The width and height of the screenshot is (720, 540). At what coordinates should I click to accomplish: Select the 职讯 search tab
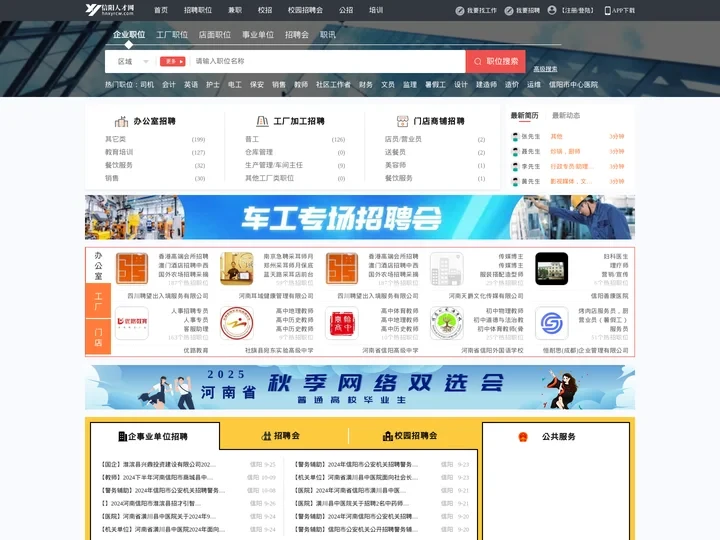(x=328, y=34)
